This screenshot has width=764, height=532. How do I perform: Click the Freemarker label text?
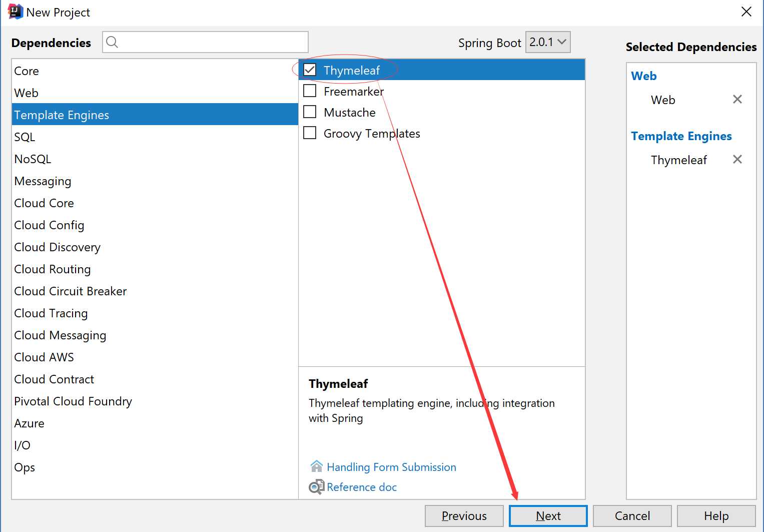point(353,91)
